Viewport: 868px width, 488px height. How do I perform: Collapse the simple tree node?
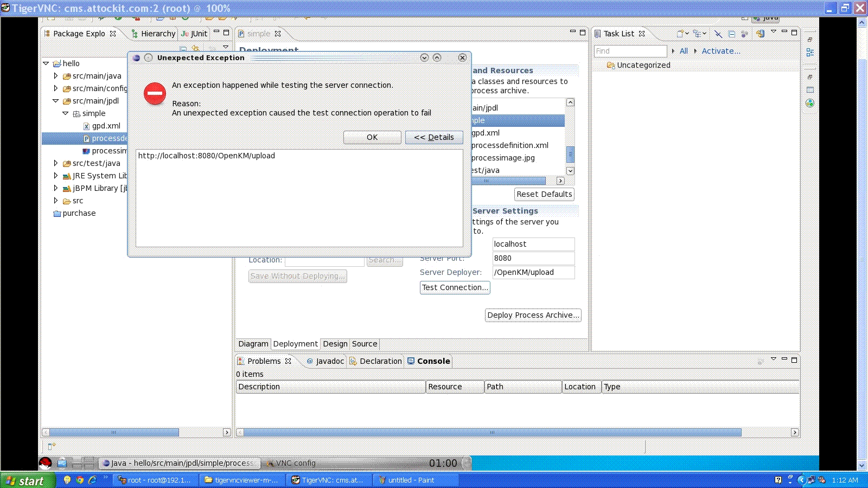click(x=66, y=113)
